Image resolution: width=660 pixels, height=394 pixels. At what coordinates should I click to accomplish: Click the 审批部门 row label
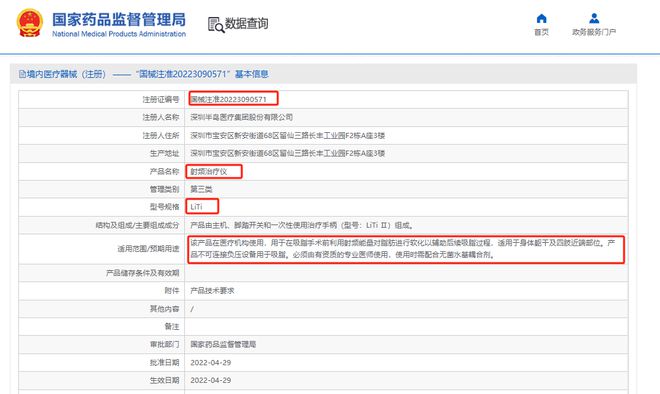coord(164,344)
